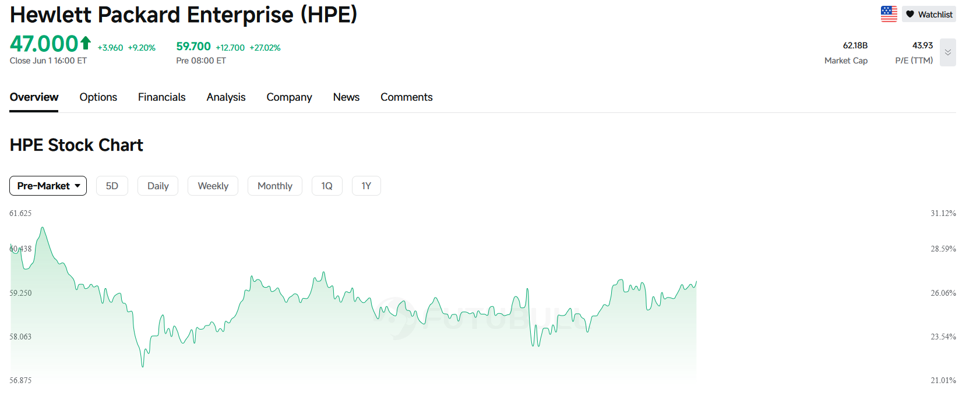Viewport: 980px width, 393px height.
Task: Click the Pre 08:00 ET label
Action: coord(201,61)
